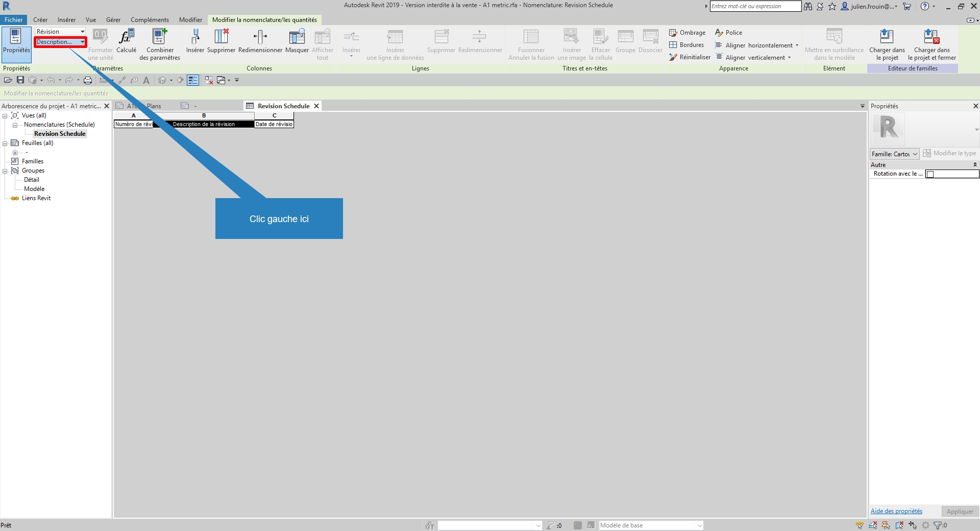This screenshot has height=531, width=980.
Task: Open the Famille type selector dropdown
Action: click(x=915, y=154)
